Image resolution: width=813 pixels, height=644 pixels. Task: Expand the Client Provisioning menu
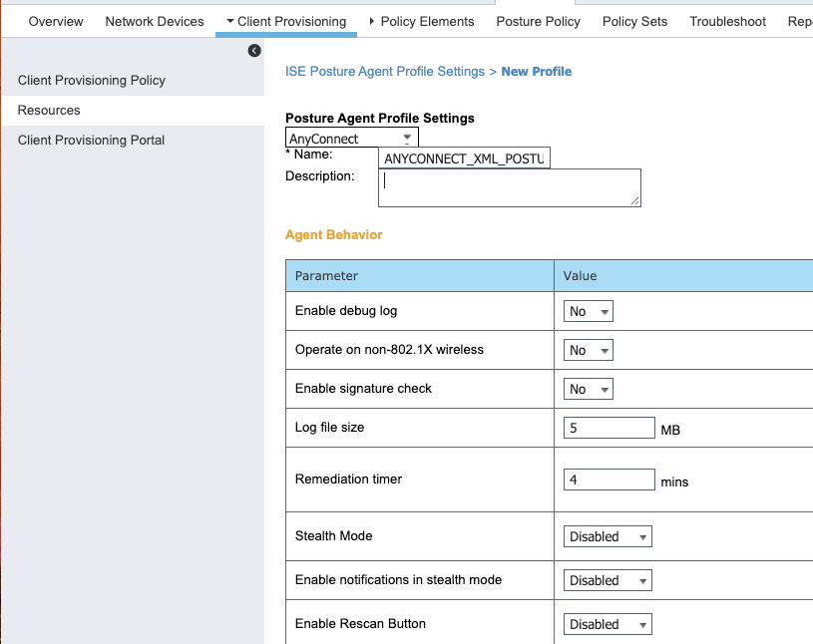pyautogui.click(x=286, y=21)
